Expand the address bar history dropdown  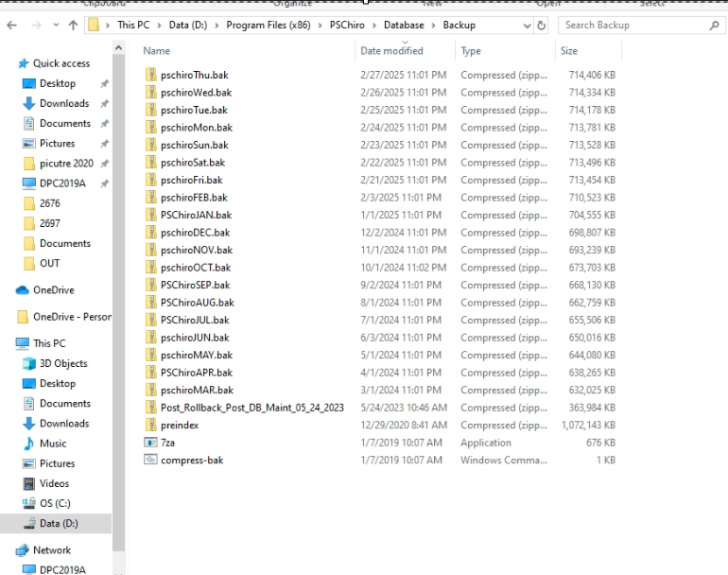[527, 26]
